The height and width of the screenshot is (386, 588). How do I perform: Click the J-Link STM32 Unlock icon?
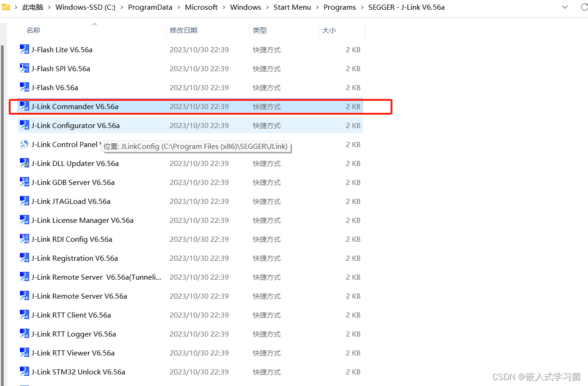(x=24, y=372)
